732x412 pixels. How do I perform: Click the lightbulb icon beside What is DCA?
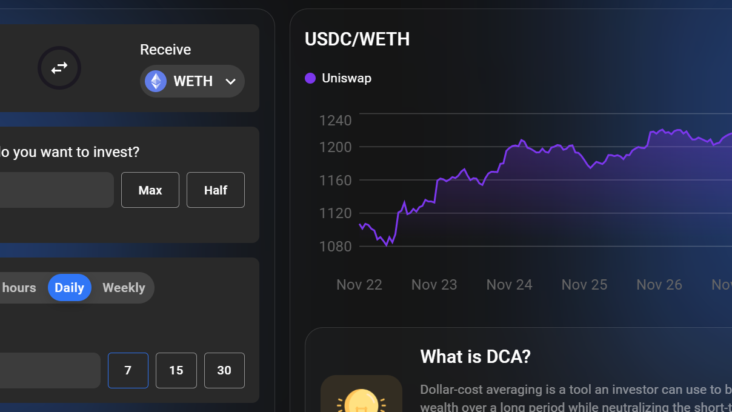(x=361, y=400)
